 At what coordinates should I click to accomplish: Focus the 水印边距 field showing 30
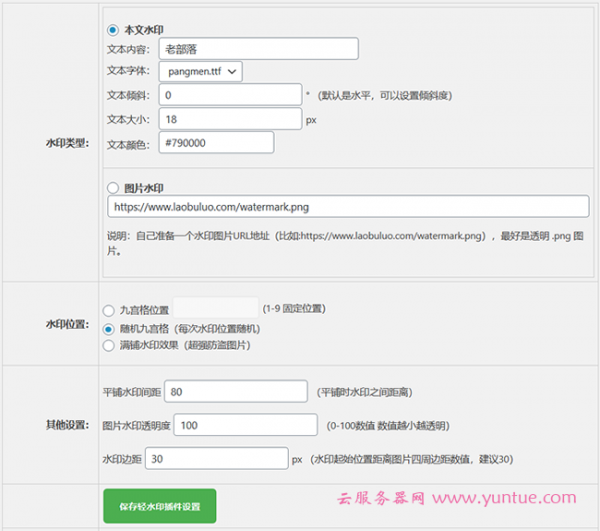[217, 459]
